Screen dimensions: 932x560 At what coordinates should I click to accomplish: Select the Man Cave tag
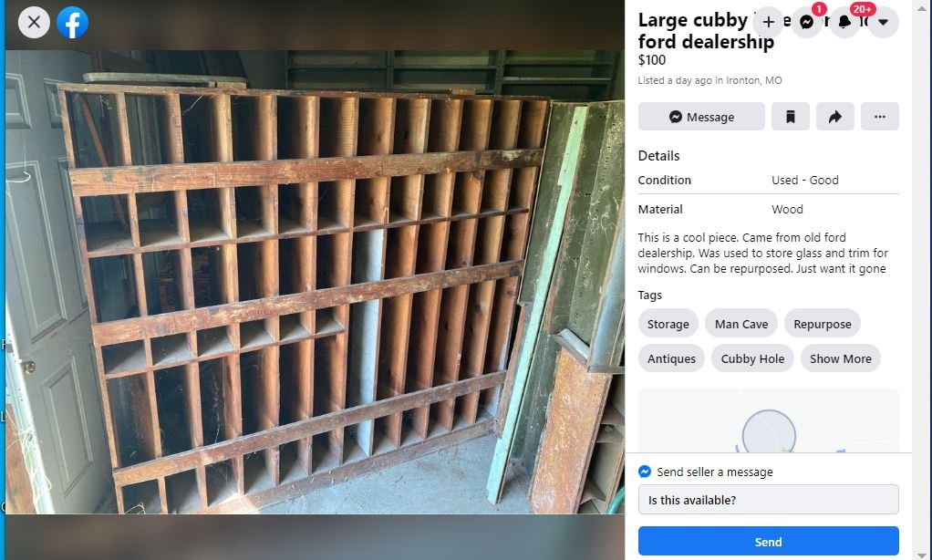(x=741, y=324)
